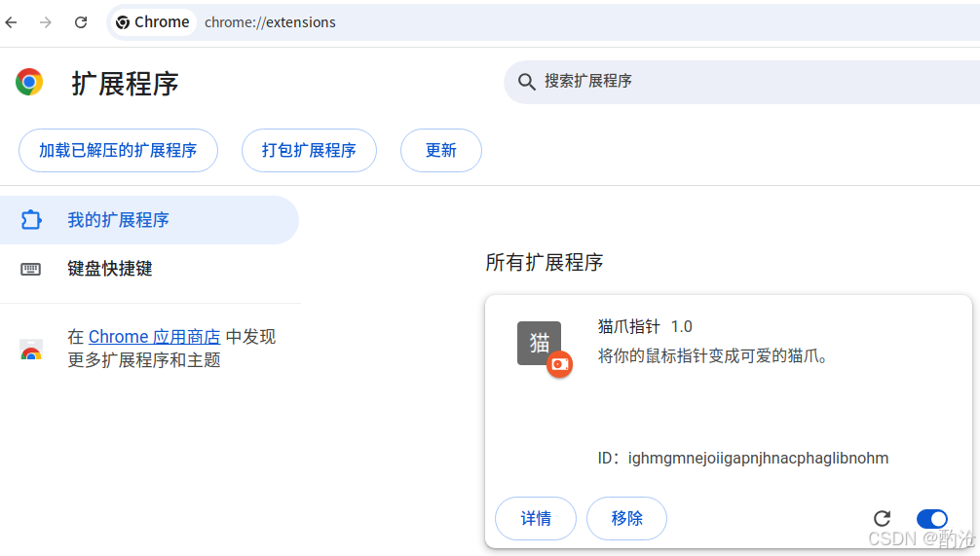The width and height of the screenshot is (980, 556).
Task: Click 移除 to remove the 猫爪指针 extension
Action: click(x=627, y=519)
